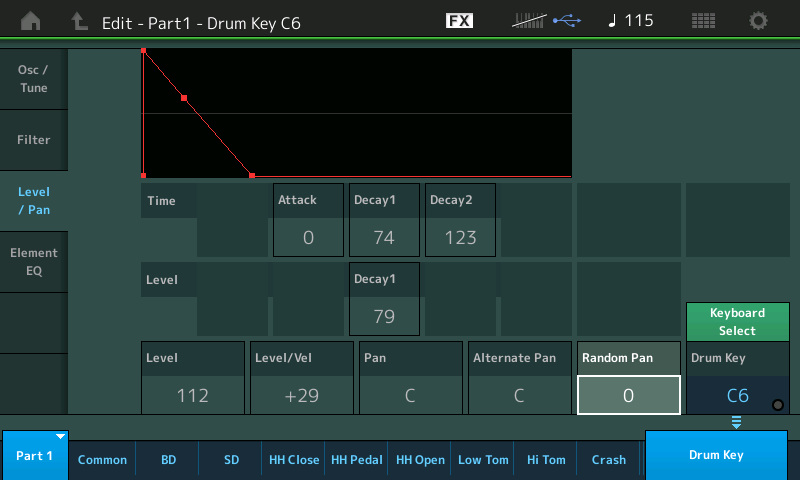Toggle the Keyboard Select button
This screenshot has height=480, width=800.
pyautogui.click(x=737, y=322)
